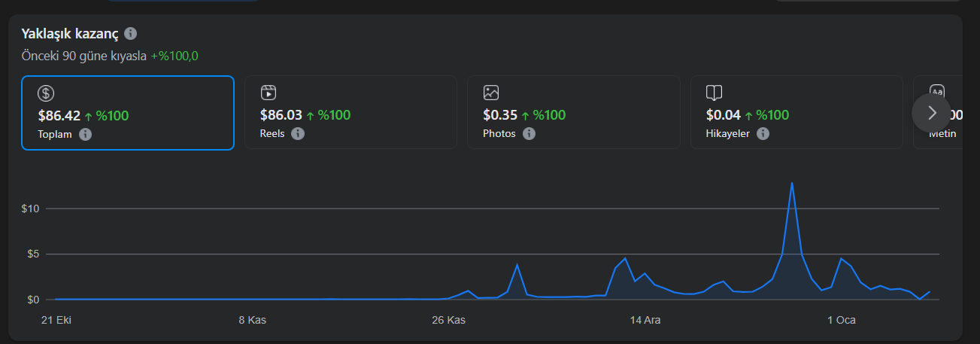
Task: Click the Hikayeler book icon
Action: tap(715, 93)
